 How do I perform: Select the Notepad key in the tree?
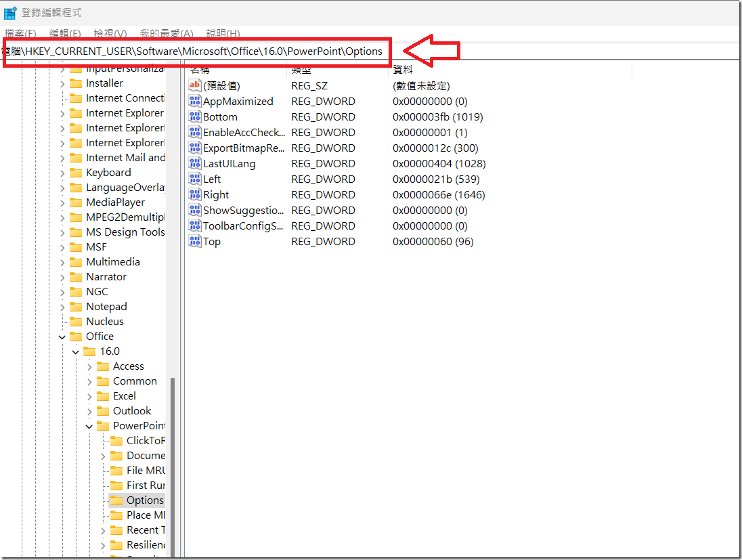point(106,307)
